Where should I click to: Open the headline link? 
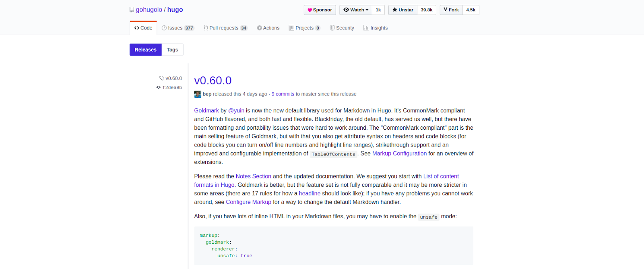tap(310, 193)
